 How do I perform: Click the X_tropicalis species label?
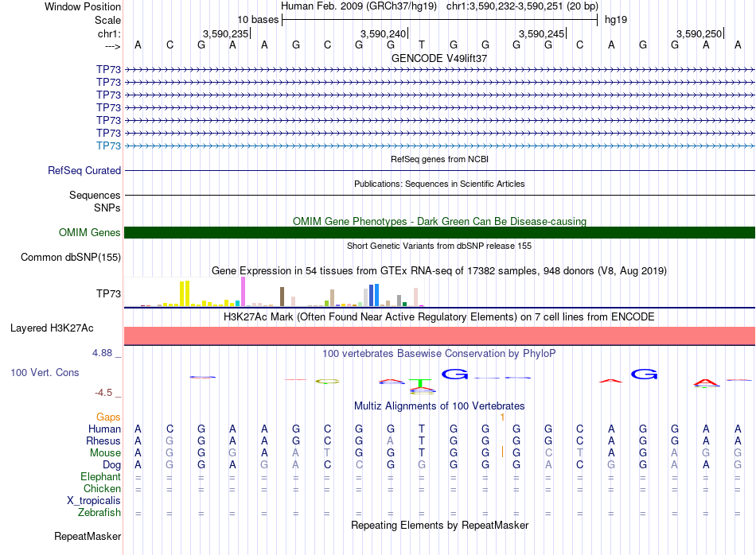point(94,501)
